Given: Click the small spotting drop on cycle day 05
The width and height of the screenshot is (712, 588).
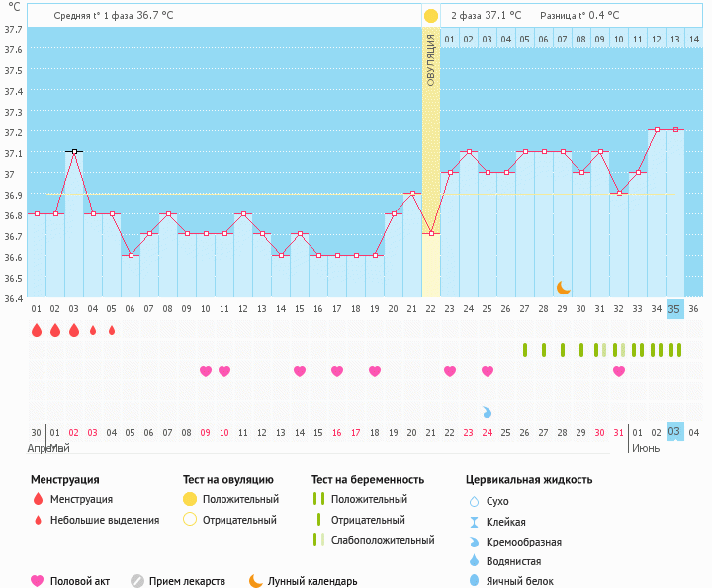Looking at the screenshot, I should click(x=112, y=330).
